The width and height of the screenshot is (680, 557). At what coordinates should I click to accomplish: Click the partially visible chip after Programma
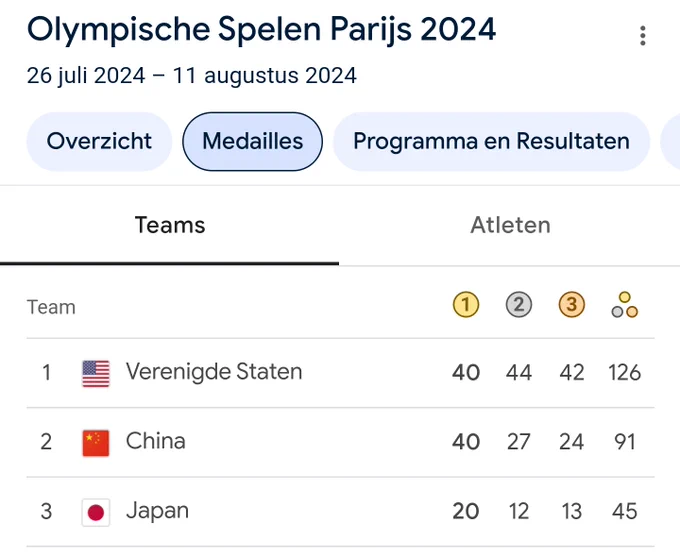pos(670,141)
